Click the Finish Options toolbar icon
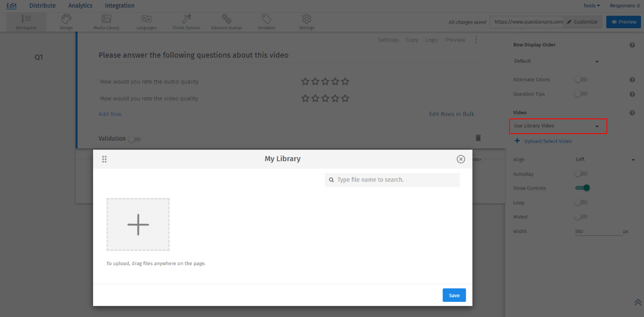The image size is (644, 317). coord(186,21)
